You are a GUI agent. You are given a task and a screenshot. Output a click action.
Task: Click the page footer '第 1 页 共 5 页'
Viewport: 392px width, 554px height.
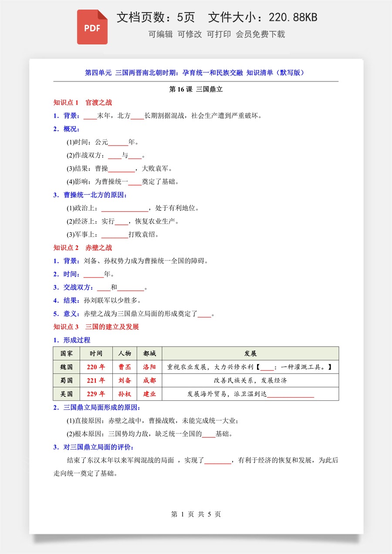[x=196, y=514]
